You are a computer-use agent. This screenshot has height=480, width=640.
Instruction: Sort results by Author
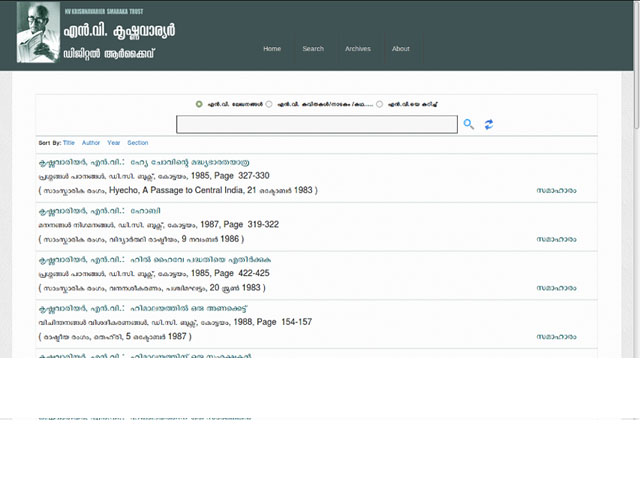click(91, 143)
